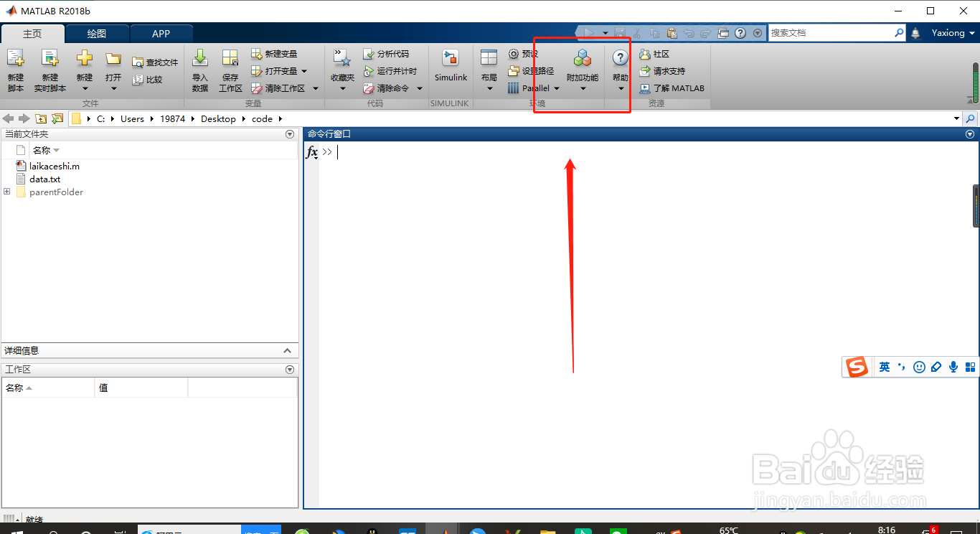Screen dimensions: 980x534
Task: Toggle Sogou 英 language mode
Action: point(885,367)
